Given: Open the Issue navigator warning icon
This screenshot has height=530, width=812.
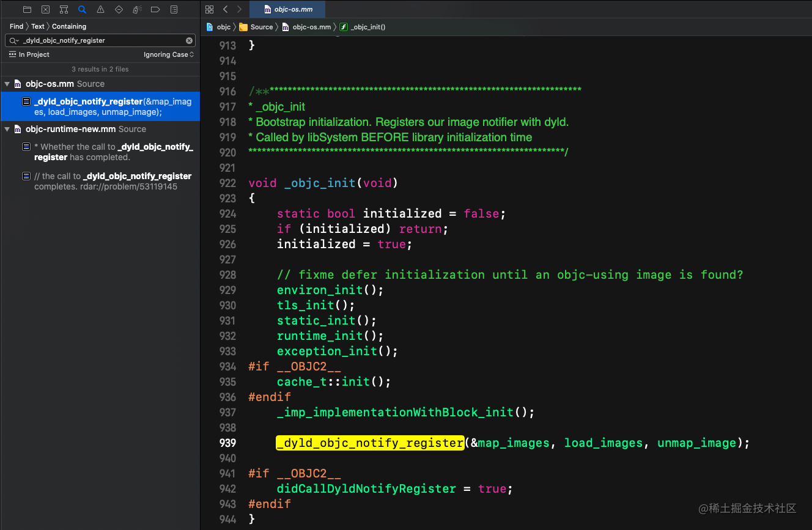Looking at the screenshot, I should click(x=100, y=9).
